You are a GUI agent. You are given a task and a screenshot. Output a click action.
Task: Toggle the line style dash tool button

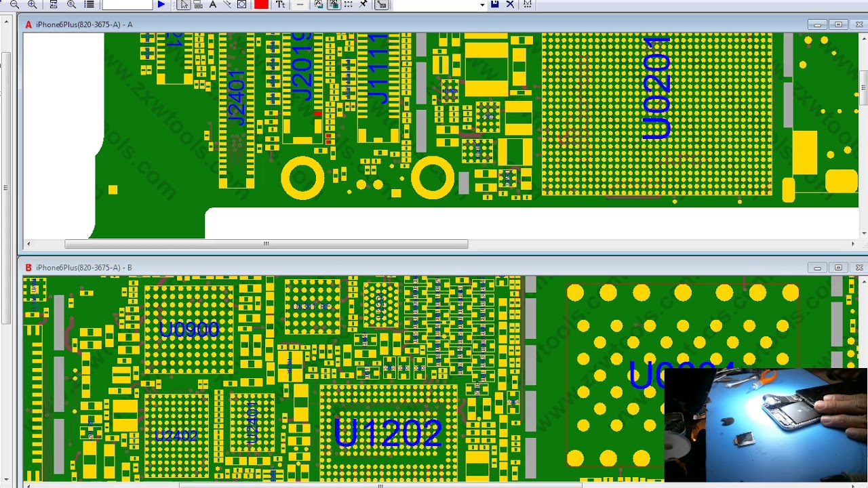point(300,4)
